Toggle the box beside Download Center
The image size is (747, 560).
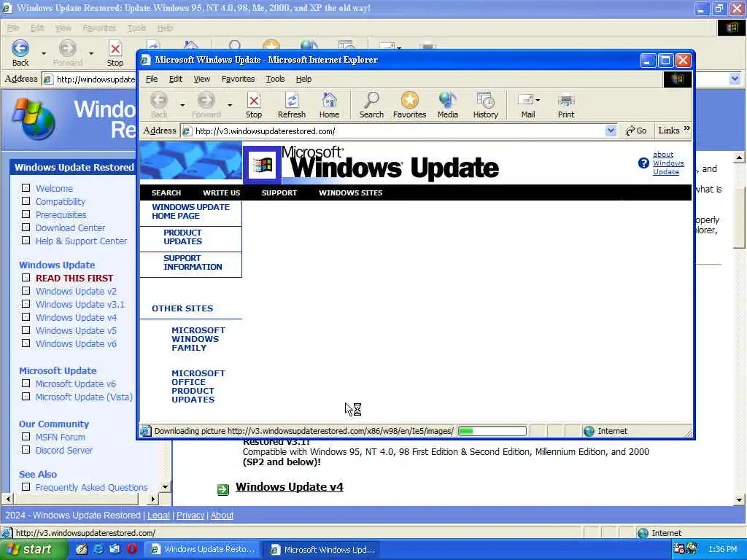26,227
